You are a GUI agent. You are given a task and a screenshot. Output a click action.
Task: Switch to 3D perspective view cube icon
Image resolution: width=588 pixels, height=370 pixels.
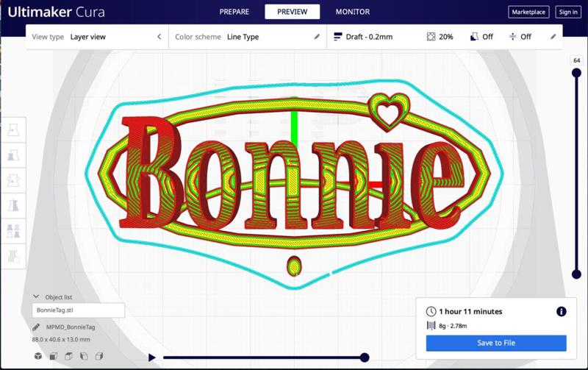pos(38,356)
